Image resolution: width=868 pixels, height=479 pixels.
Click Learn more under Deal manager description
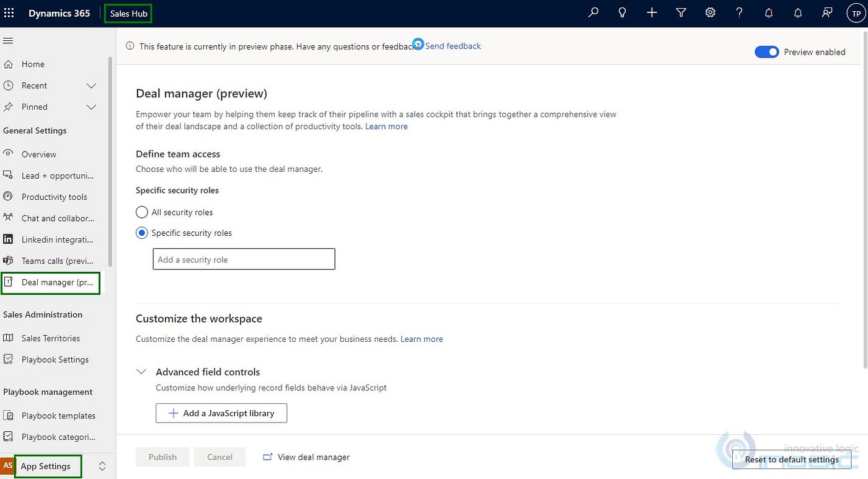pos(386,127)
